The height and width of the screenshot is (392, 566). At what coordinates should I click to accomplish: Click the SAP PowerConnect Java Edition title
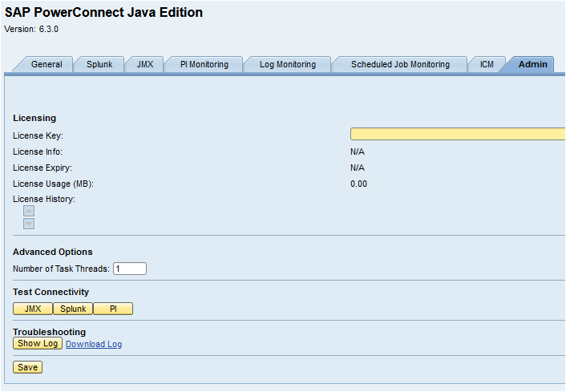[103, 13]
